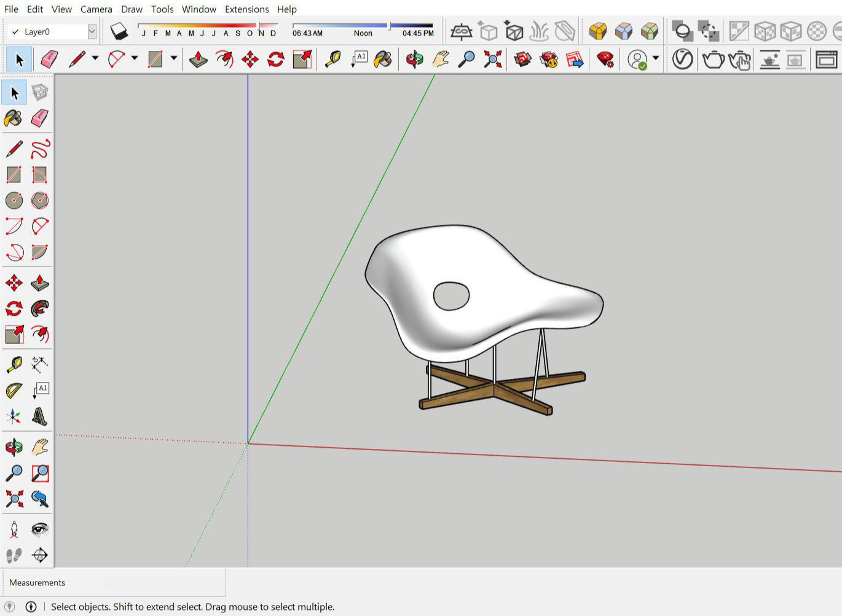Image resolution: width=842 pixels, height=616 pixels.
Task: Expand the Arc tool dropdown arrow
Action: tap(135, 59)
